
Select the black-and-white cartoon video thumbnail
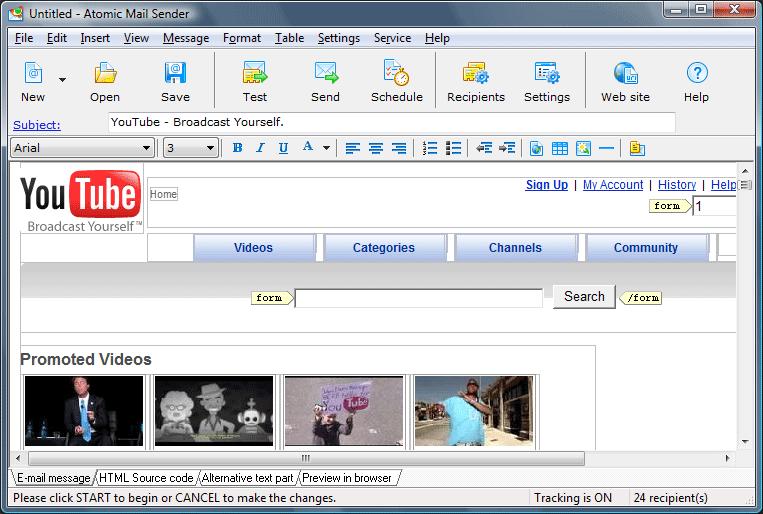pyautogui.click(x=214, y=411)
